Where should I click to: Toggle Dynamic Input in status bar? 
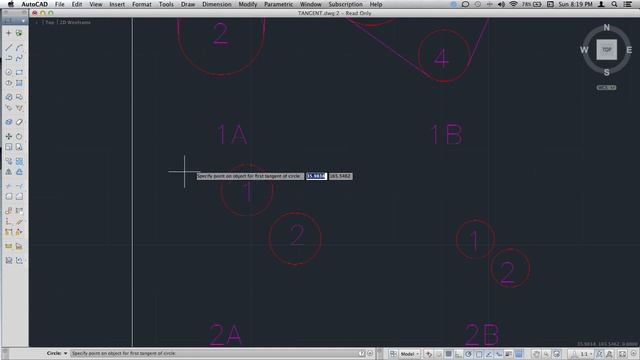[499, 354]
